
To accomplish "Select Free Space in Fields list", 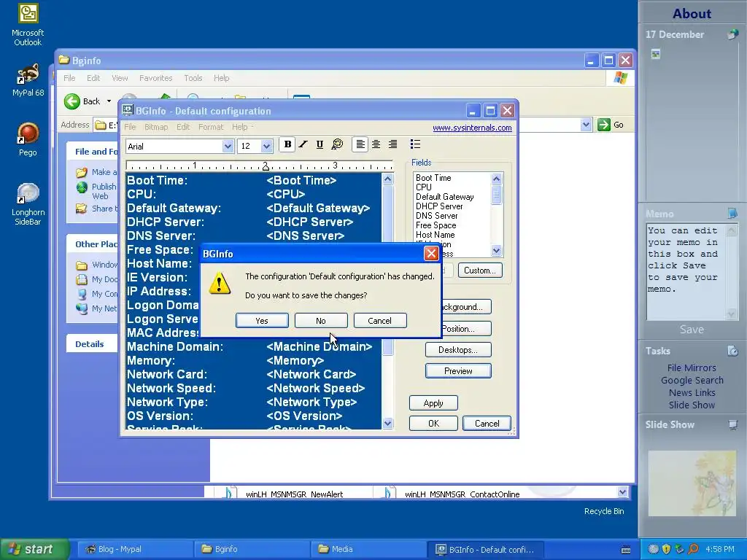I will (436, 225).
